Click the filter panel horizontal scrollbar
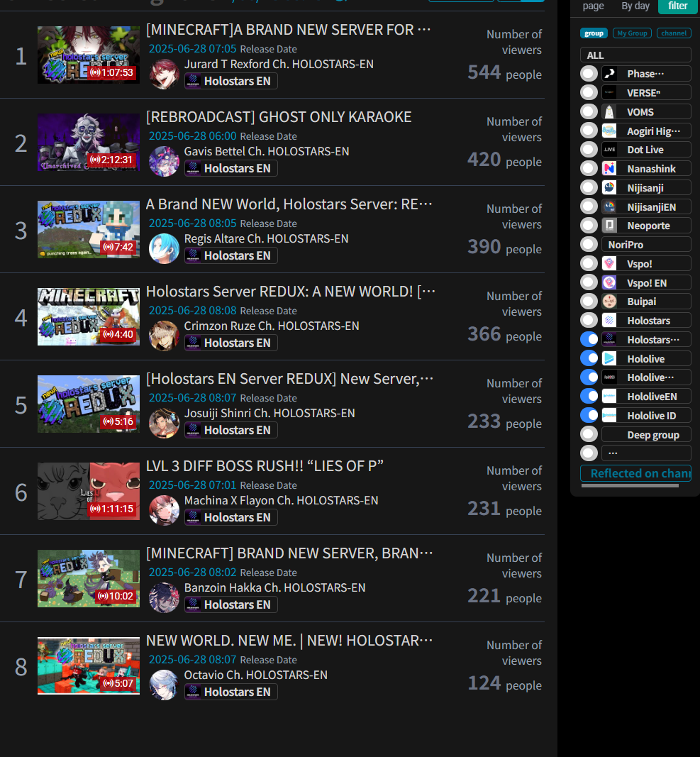 tap(630, 486)
